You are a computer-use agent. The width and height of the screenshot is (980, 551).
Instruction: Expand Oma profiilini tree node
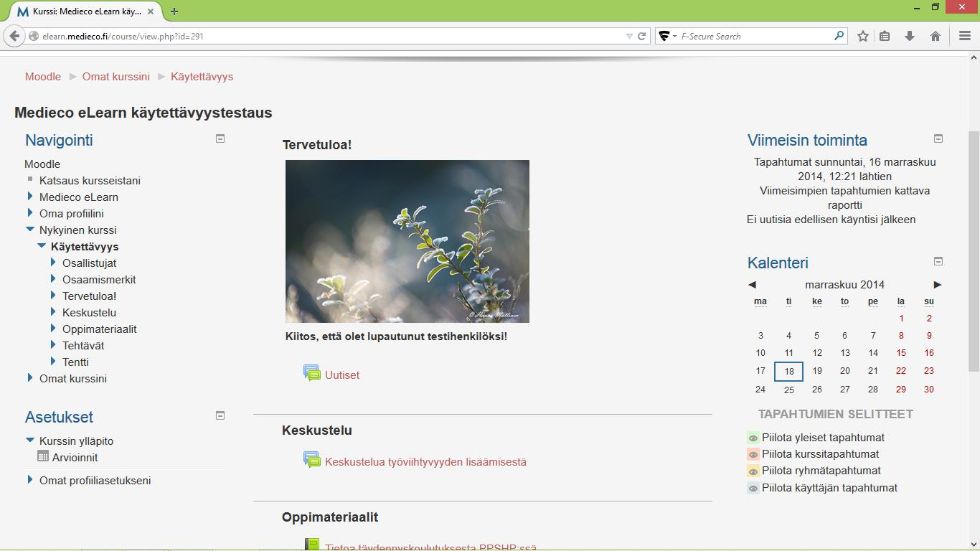[30, 212]
